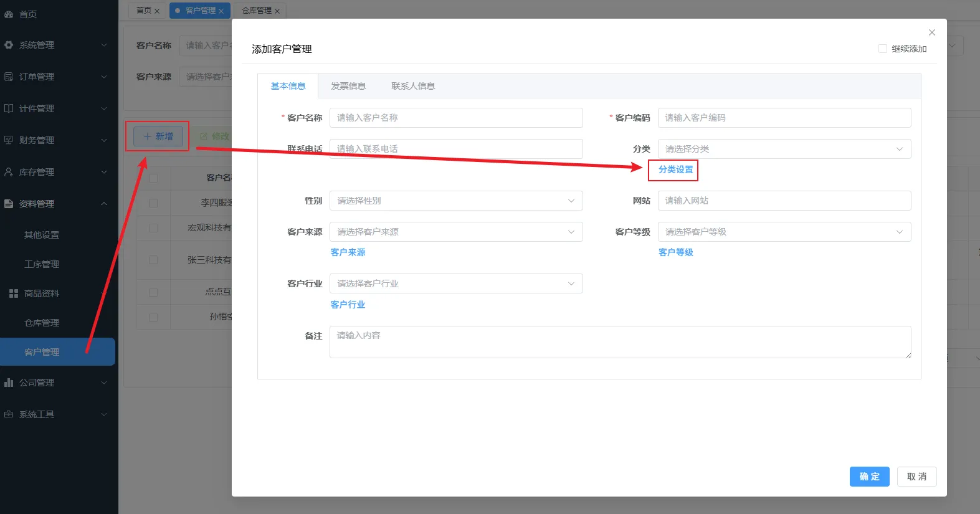The height and width of the screenshot is (514, 980).
Task: Close the 添加客户管理 dialog with X icon
Action: (x=932, y=32)
